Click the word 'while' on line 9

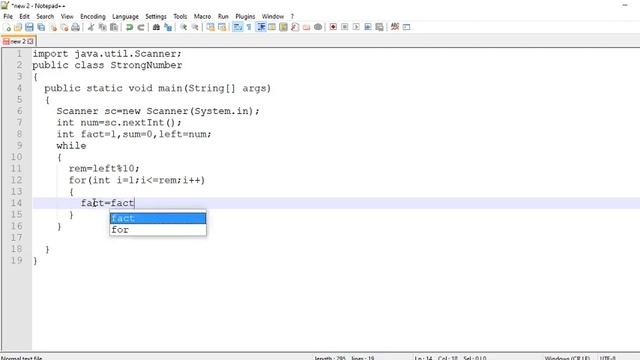tap(71, 146)
